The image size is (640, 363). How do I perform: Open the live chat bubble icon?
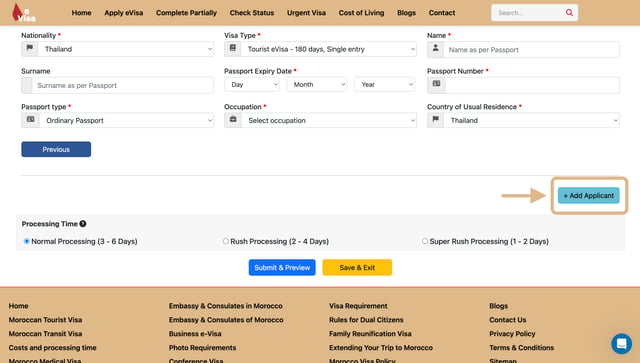621,343
